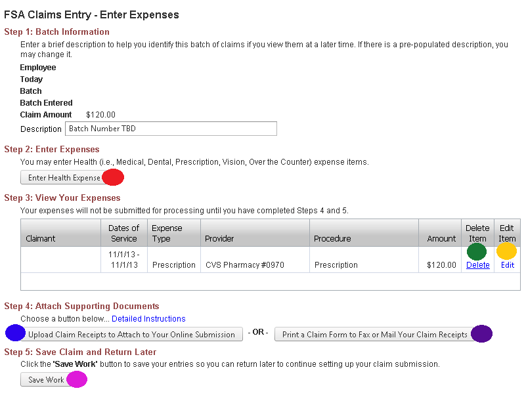Click the purple marker beside Print button
The width and height of the screenshot is (526, 420).
pyautogui.click(x=481, y=333)
